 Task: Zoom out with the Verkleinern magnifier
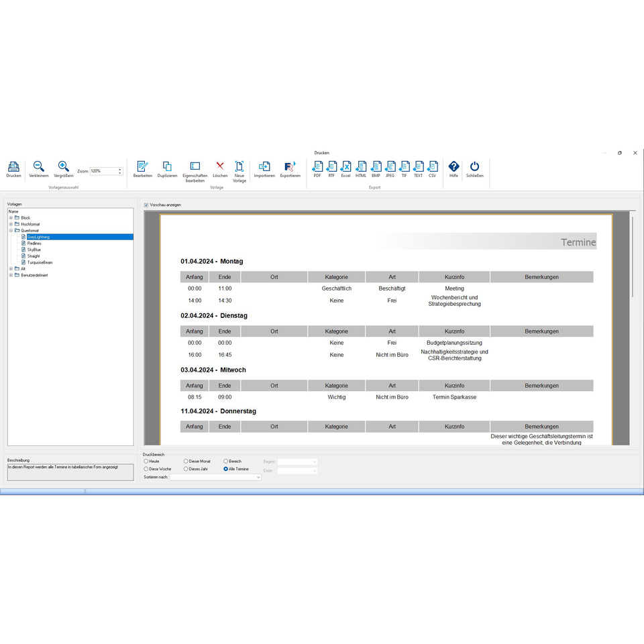39,166
